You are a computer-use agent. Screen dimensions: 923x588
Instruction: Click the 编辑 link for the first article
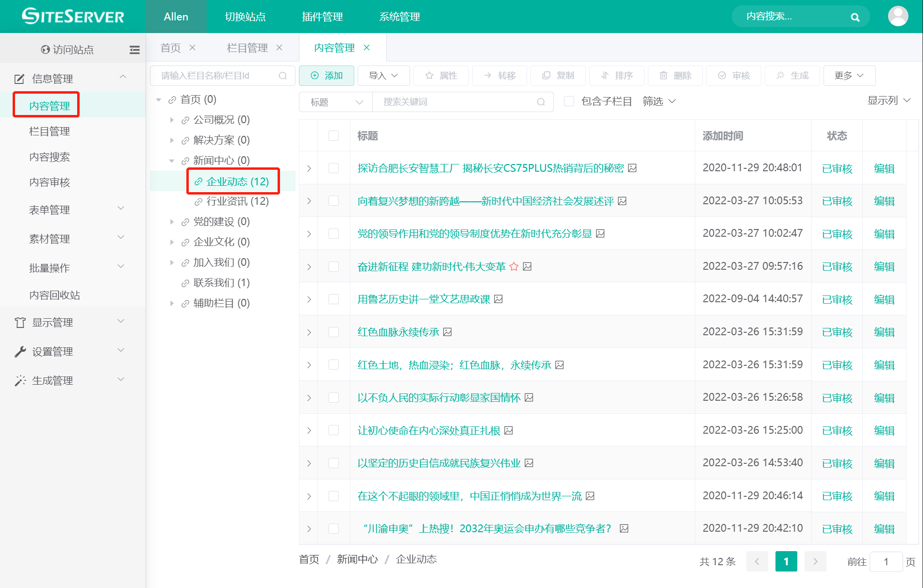point(884,168)
